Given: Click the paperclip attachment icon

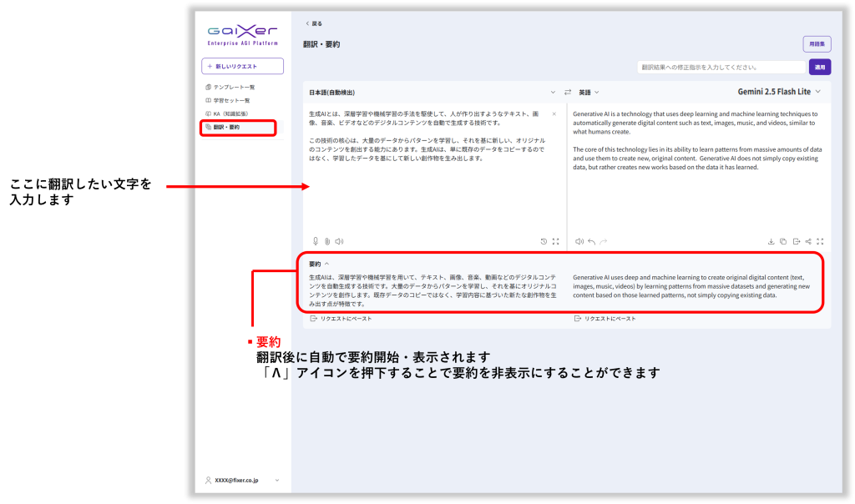Looking at the screenshot, I should tap(327, 241).
